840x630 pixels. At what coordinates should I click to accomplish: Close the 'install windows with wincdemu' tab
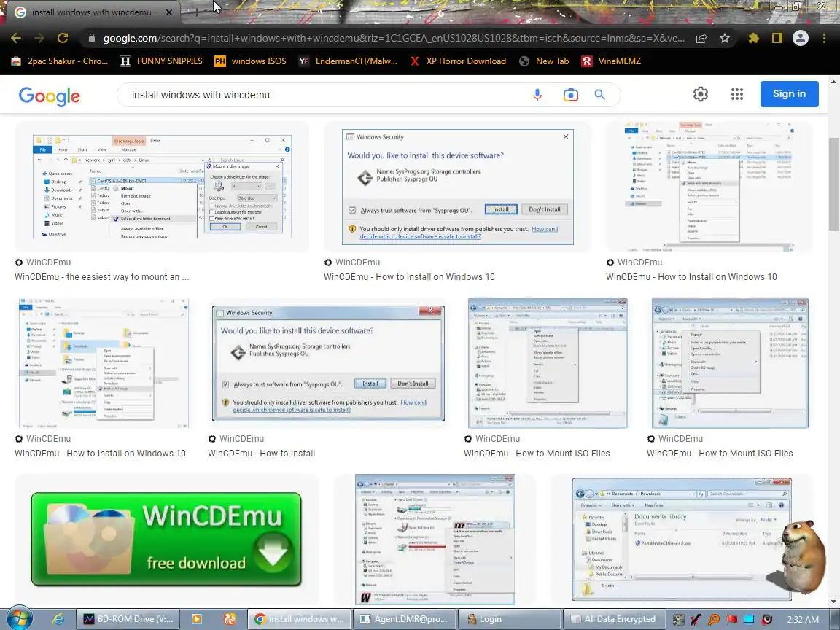[168, 12]
